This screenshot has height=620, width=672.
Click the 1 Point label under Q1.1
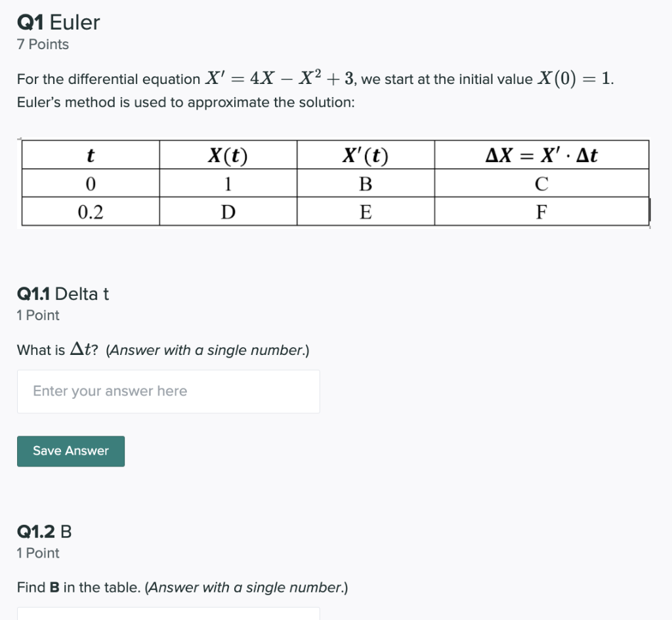click(37, 315)
